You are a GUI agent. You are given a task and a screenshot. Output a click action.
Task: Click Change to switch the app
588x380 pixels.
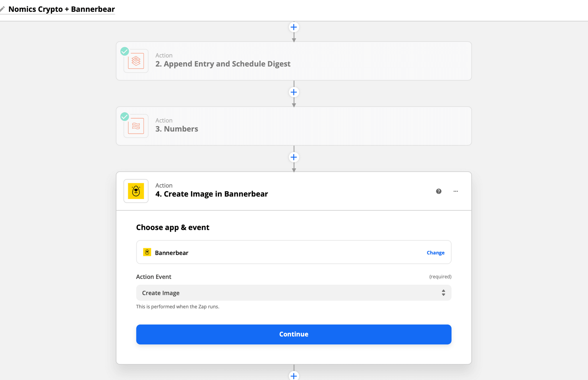point(435,253)
